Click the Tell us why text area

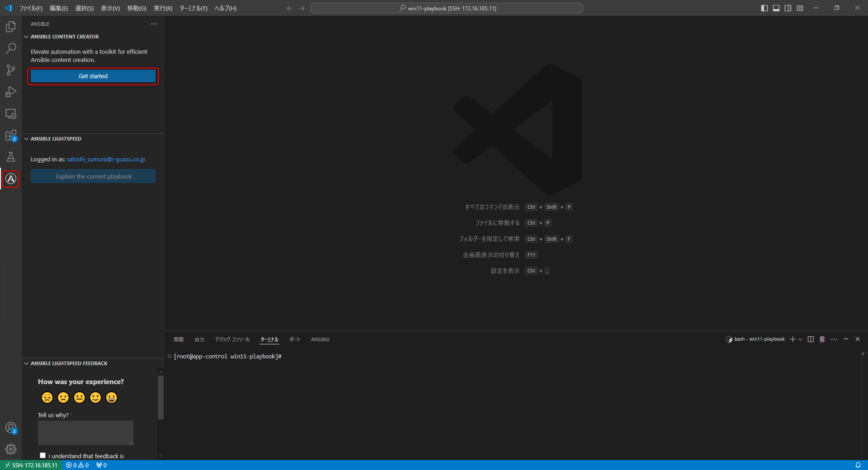85,433
